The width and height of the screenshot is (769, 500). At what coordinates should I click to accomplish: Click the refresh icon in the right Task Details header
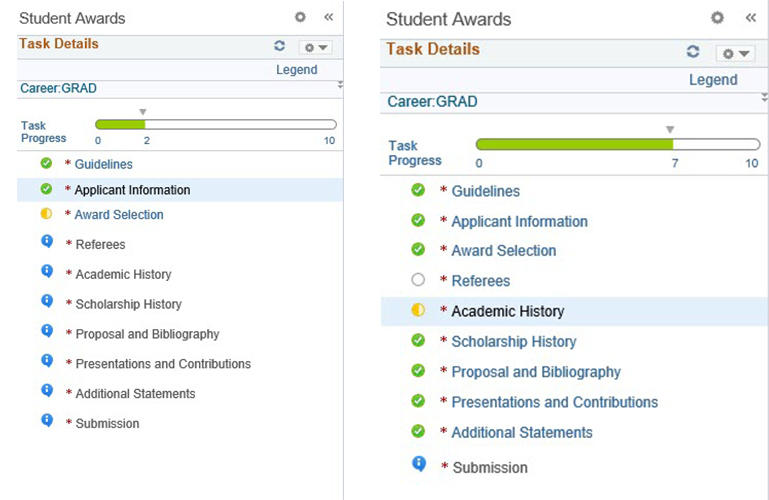point(693,52)
